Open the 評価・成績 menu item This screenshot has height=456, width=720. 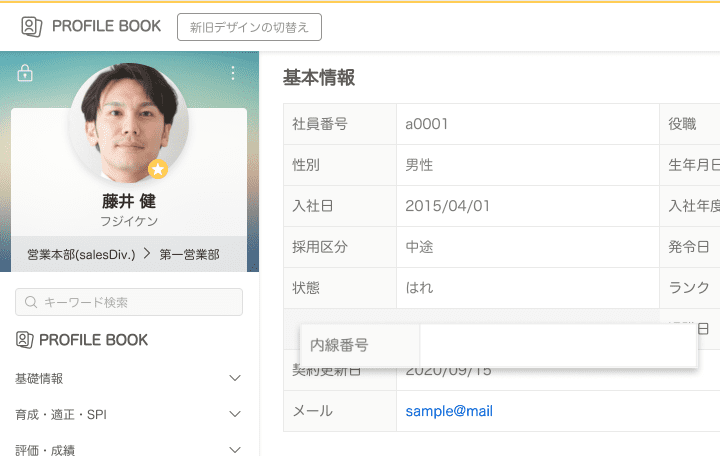(x=45, y=449)
